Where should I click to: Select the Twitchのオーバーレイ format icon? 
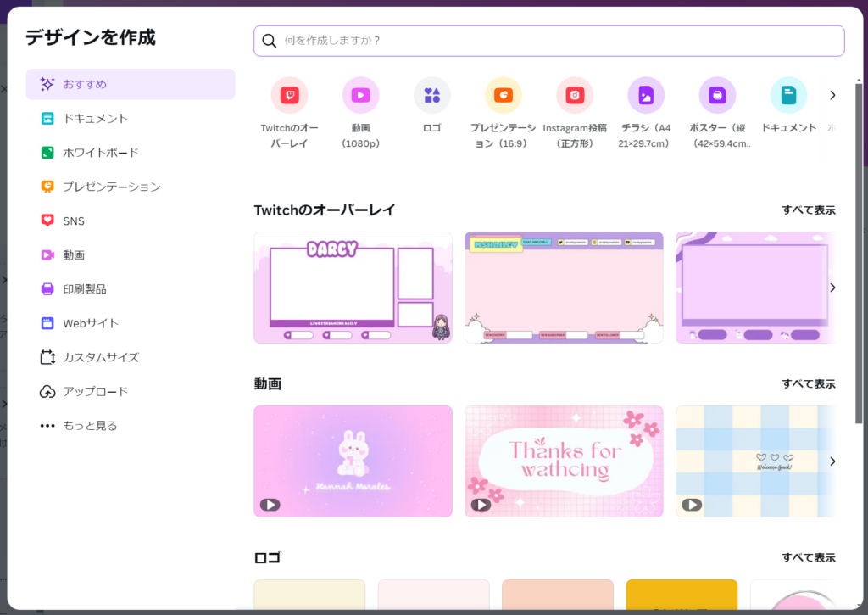coord(289,95)
